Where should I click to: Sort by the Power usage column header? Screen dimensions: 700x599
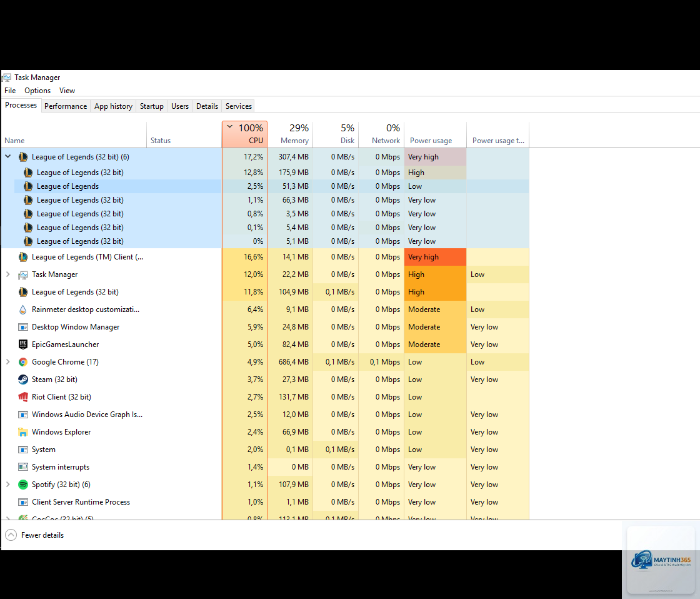point(435,134)
